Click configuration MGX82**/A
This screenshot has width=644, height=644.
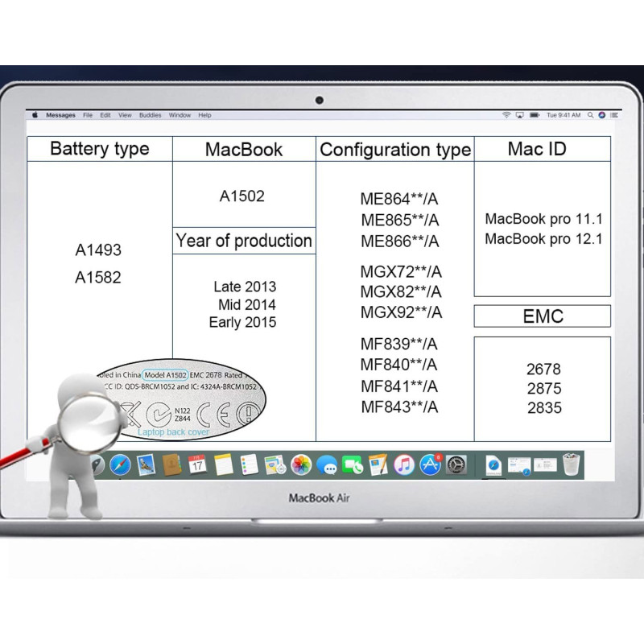[401, 292]
